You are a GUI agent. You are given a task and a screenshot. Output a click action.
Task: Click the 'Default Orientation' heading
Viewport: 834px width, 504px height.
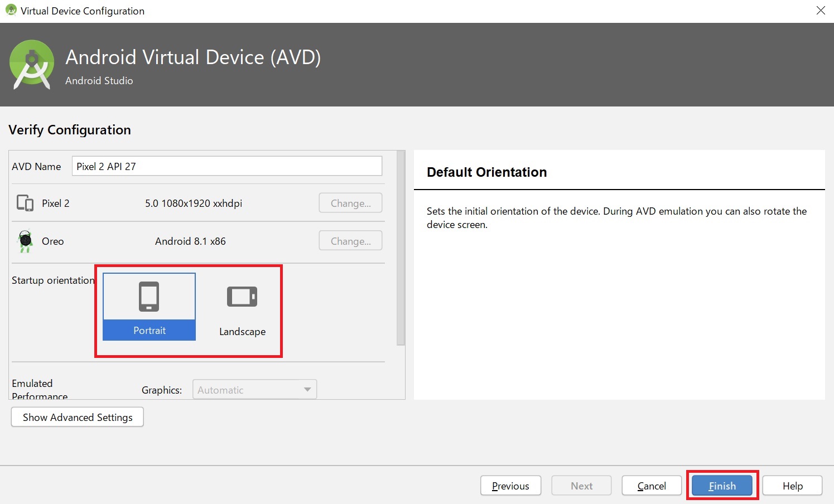tap(486, 172)
